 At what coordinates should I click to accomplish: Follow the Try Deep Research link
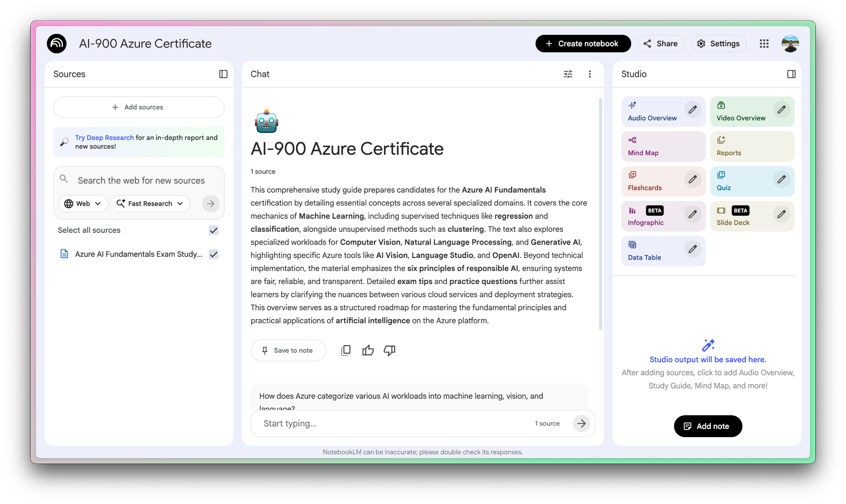(104, 138)
